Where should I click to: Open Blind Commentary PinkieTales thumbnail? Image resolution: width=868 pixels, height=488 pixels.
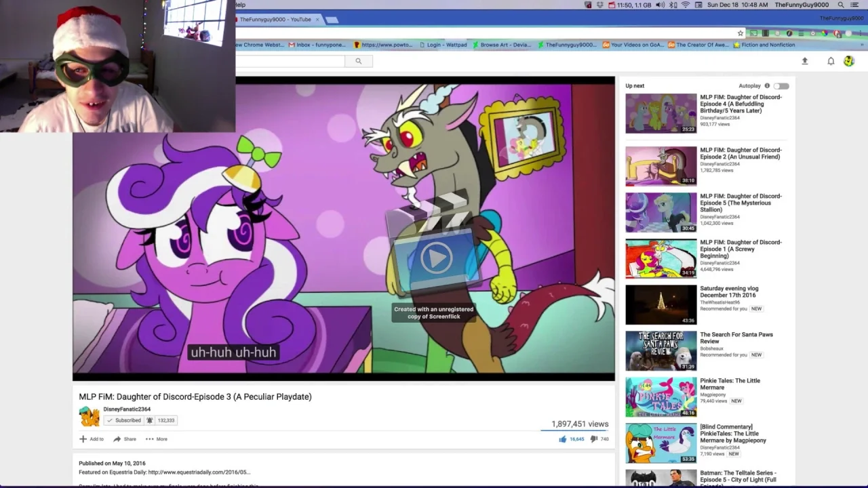click(660, 443)
